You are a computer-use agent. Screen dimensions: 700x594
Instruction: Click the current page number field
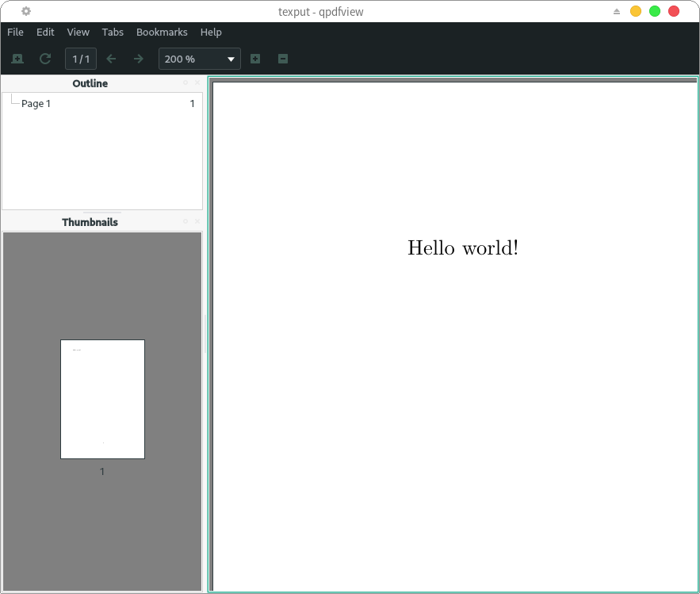81,59
